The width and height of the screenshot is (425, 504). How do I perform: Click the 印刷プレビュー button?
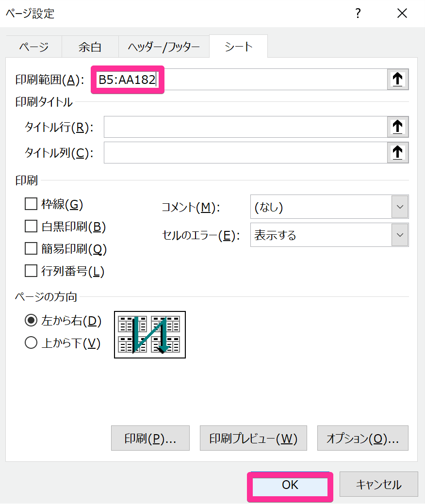253,438
